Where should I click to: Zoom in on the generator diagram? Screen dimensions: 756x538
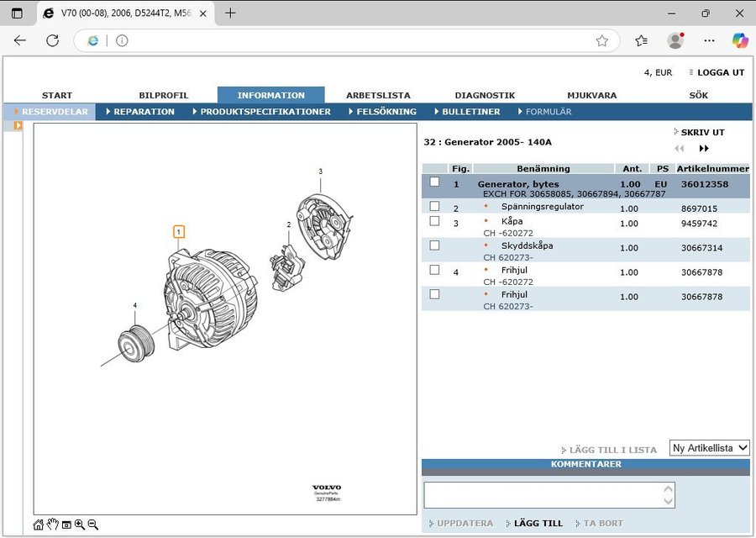[x=80, y=525]
